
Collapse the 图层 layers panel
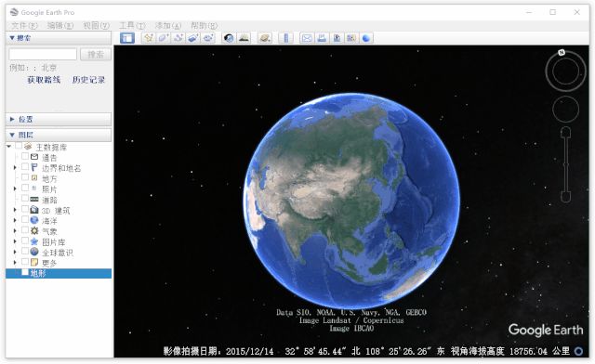12,135
